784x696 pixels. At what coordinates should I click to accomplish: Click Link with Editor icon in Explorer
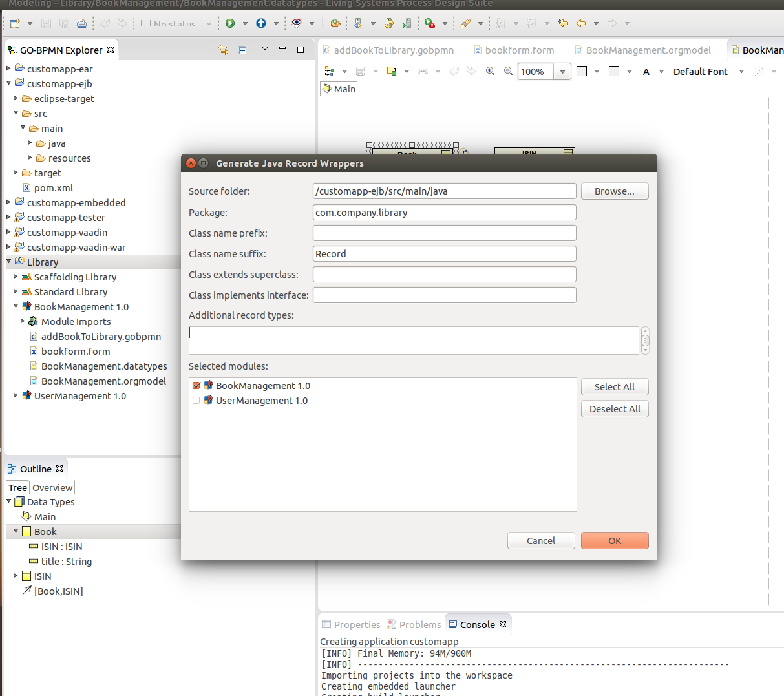[224, 50]
